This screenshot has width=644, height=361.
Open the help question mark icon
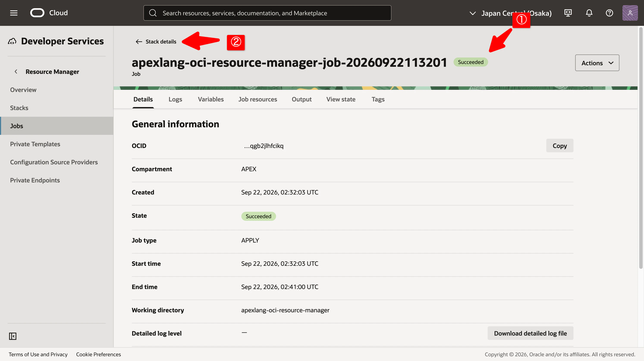point(609,13)
